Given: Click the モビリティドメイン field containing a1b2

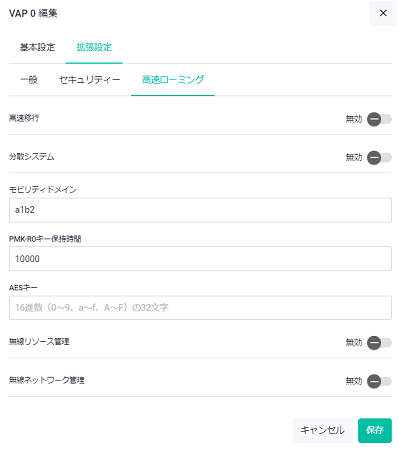Looking at the screenshot, I should (200, 210).
